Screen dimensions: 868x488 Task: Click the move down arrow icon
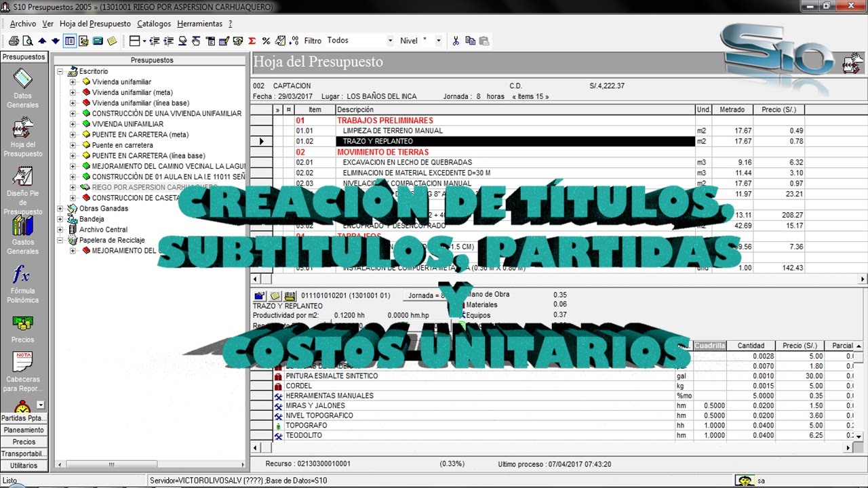tap(56, 41)
